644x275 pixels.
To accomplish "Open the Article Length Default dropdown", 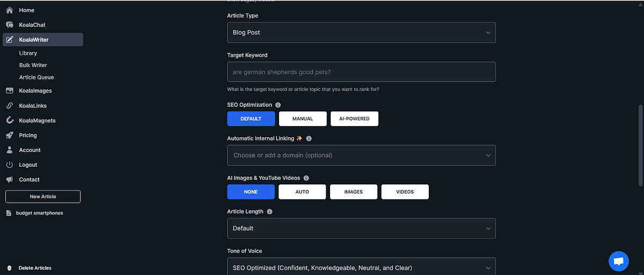I will (361, 228).
